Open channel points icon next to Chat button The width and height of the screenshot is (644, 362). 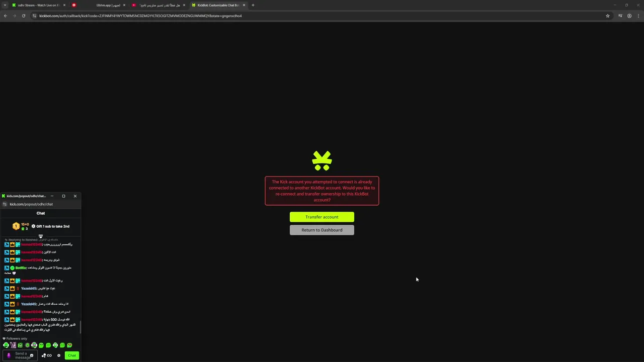47,355
